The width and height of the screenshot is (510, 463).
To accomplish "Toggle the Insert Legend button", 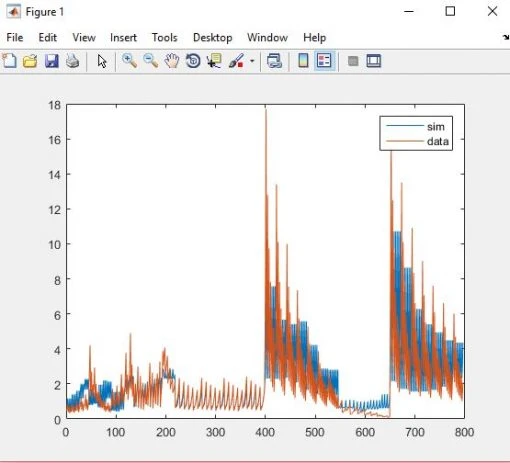I will click(324, 61).
